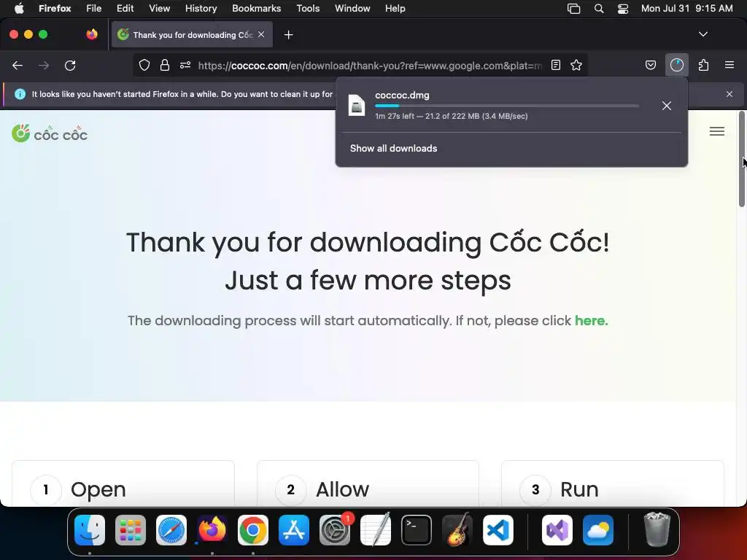The width and height of the screenshot is (747, 560).
Task: Open Visual Studio Code from the Dock
Action: click(498, 530)
